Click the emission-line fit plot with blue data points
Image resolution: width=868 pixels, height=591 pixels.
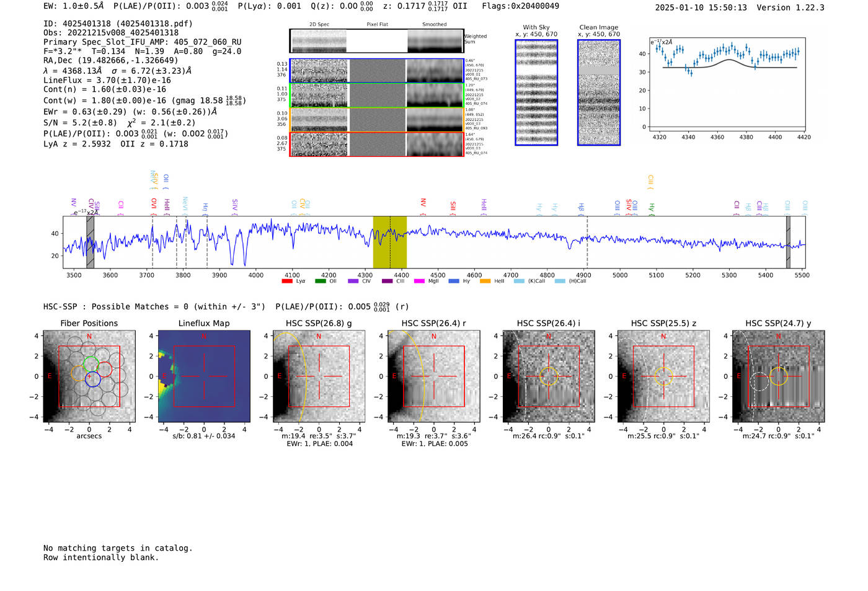click(727, 85)
